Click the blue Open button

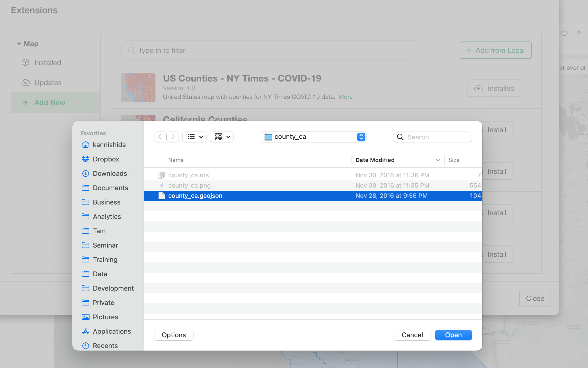[x=454, y=335]
